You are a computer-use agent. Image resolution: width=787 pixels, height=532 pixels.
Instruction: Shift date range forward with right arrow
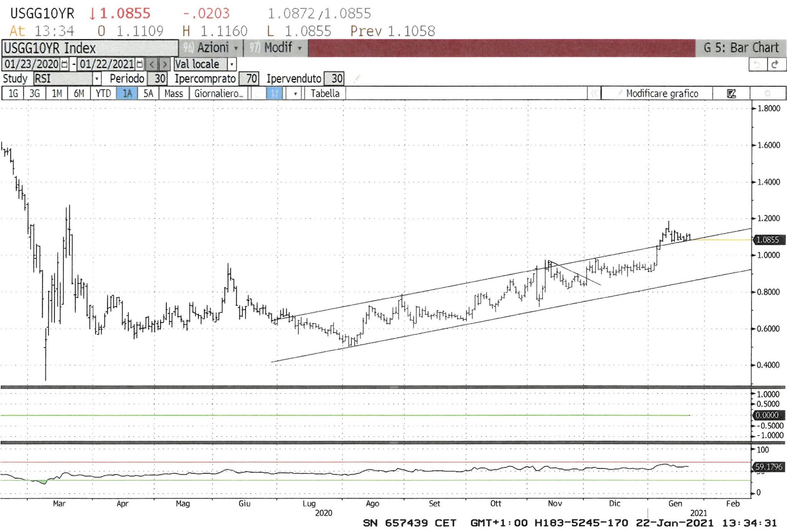click(x=164, y=64)
